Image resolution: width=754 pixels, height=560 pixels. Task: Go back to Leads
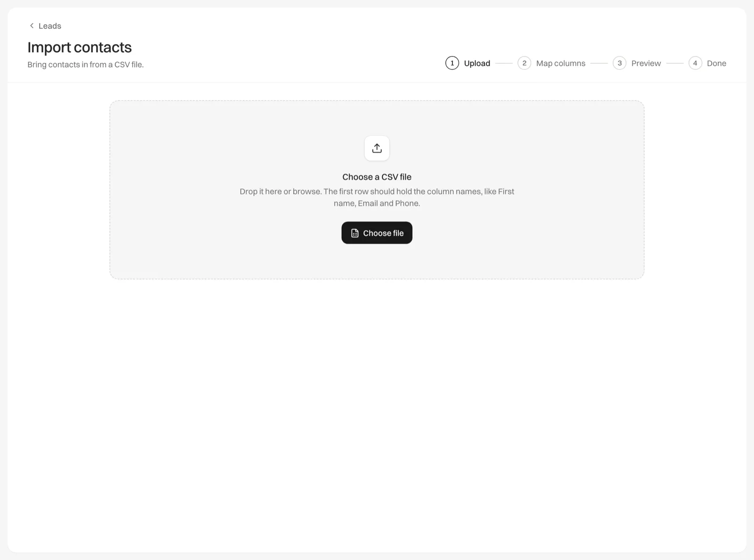click(x=45, y=26)
